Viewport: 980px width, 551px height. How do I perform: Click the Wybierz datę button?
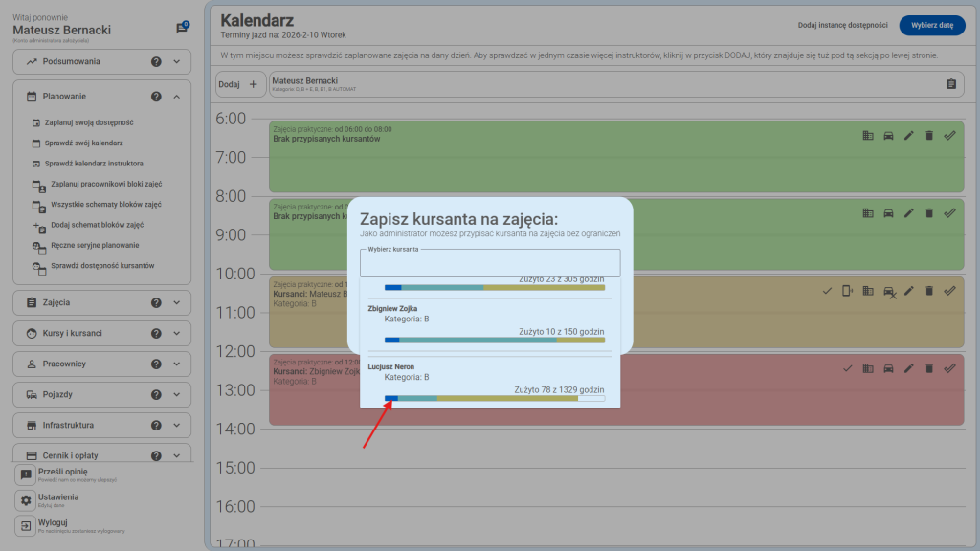932,26
